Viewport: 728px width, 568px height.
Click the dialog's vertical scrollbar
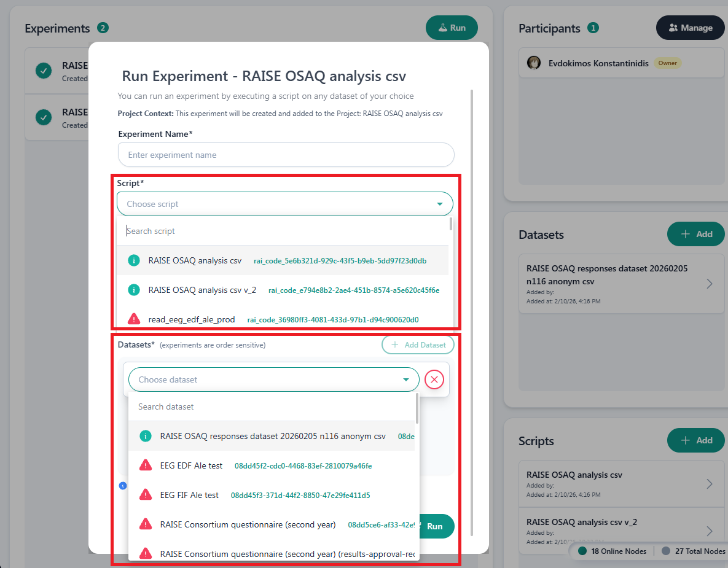[x=472, y=307]
